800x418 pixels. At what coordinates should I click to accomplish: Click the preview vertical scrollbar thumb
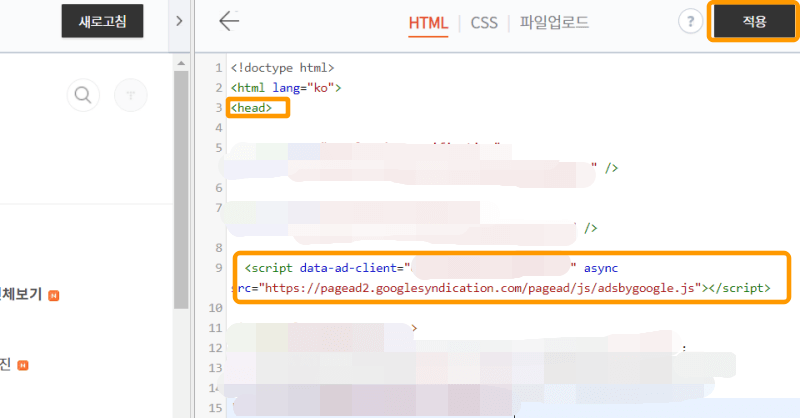181,190
